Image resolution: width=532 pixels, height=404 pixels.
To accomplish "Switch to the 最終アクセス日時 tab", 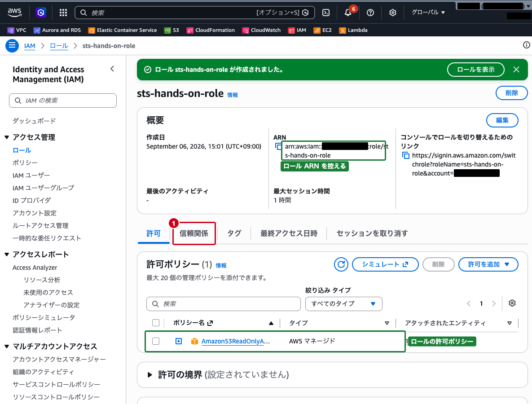I will 289,233.
